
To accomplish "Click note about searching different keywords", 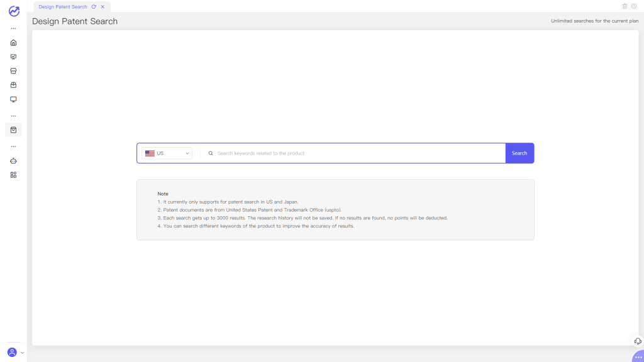I will [255, 226].
